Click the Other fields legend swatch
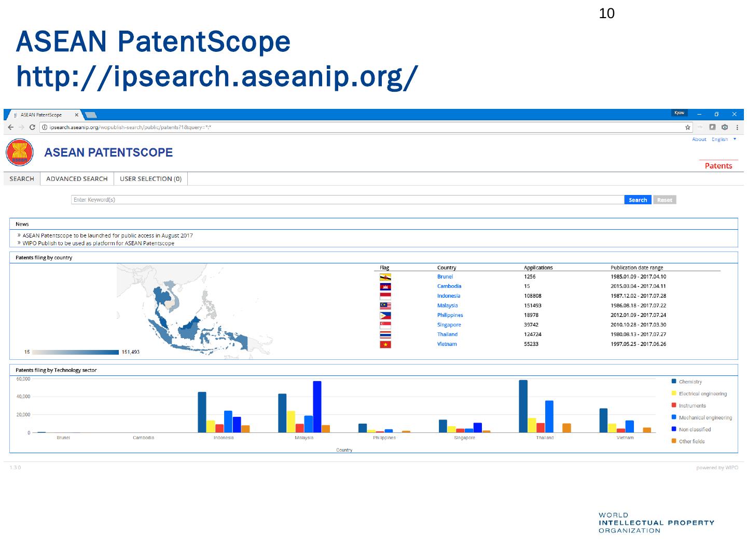The image size is (747, 560). [674, 441]
